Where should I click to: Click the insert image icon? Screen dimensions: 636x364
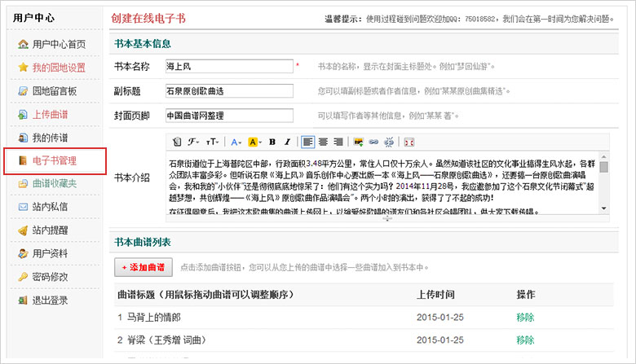tap(359, 142)
